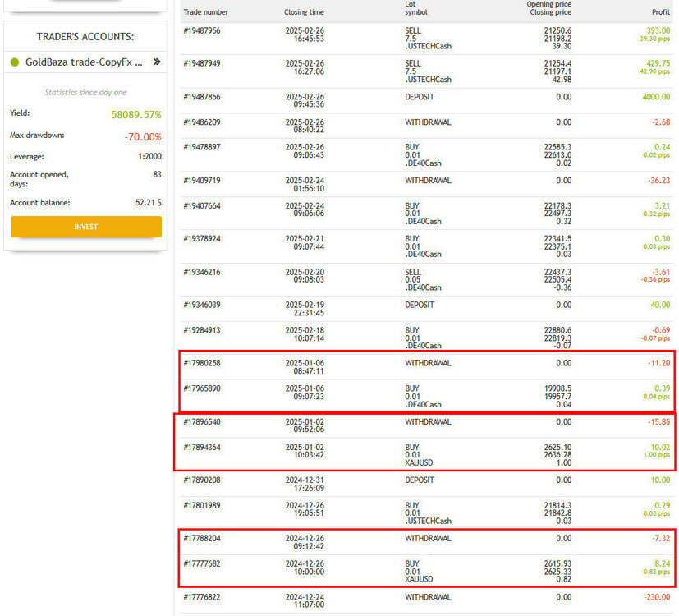Screen dimensions: 679x616
Task: Select the Max drawdown value -70.00%
Action: click(143, 137)
